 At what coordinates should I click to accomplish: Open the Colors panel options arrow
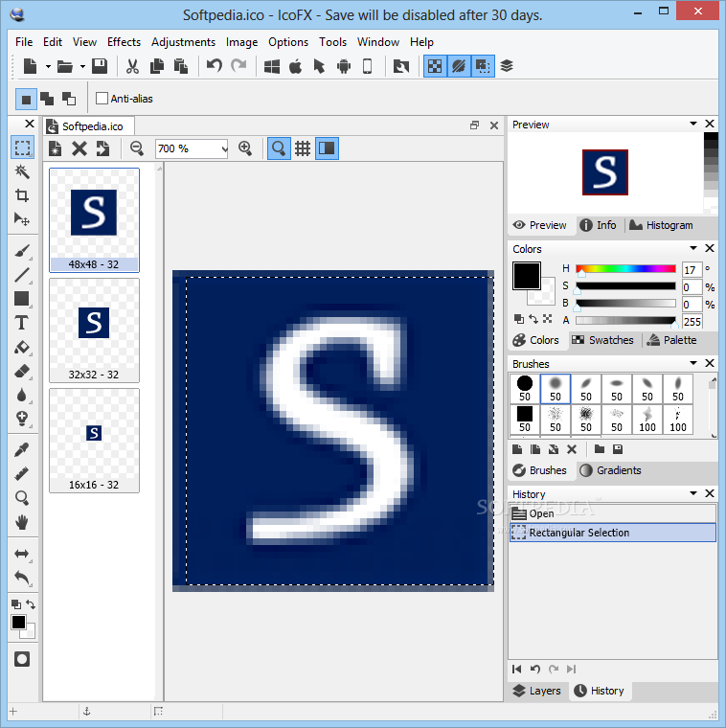click(693, 248)
